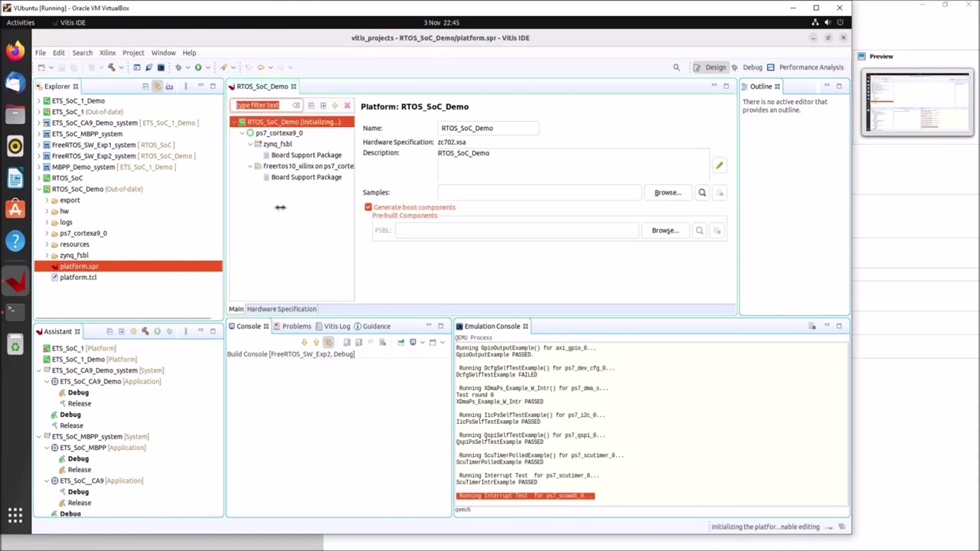The height and width of the screenshot is (551, 980).
Task: Switch to Performance Analysis perspective
Action: tap(805, 67)
